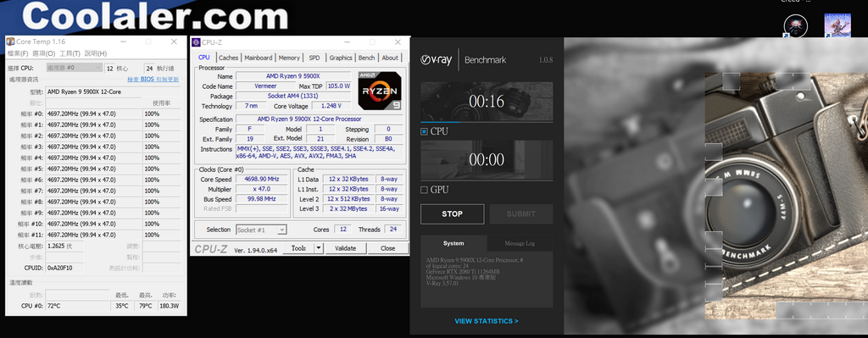Stop the running V-Ray benchmark
Screen dimensions: 868x338
(453, 214)
